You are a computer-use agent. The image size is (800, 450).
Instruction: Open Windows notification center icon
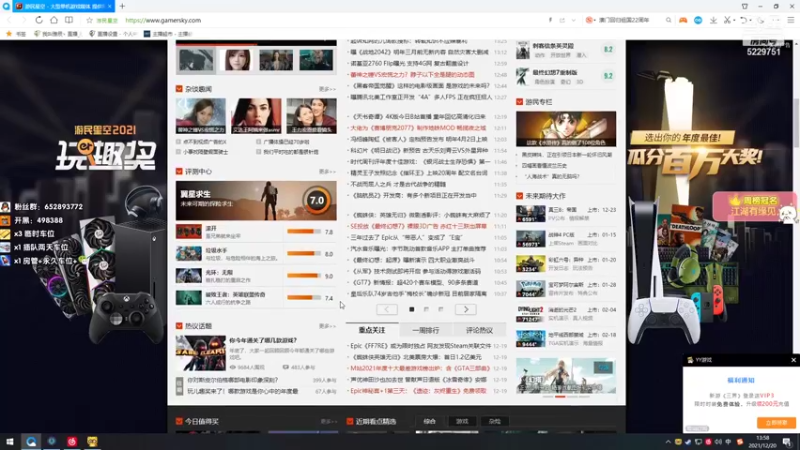point(788,442)
